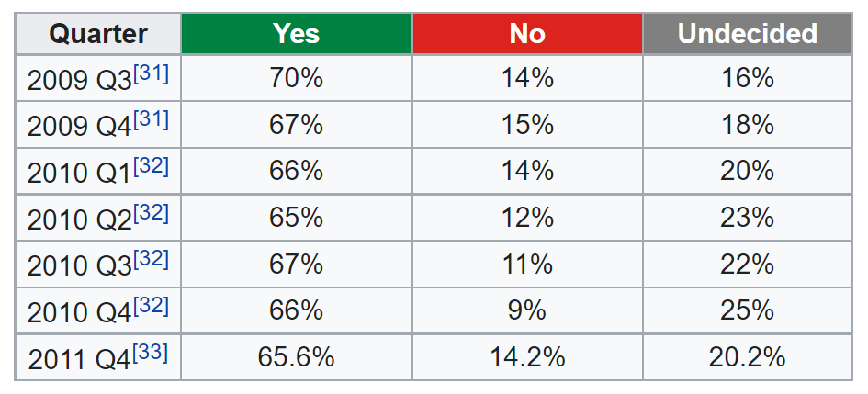This screenshot has height=394, width=868.
Task: Click the 12% No cell
Action: coord(527,218)
